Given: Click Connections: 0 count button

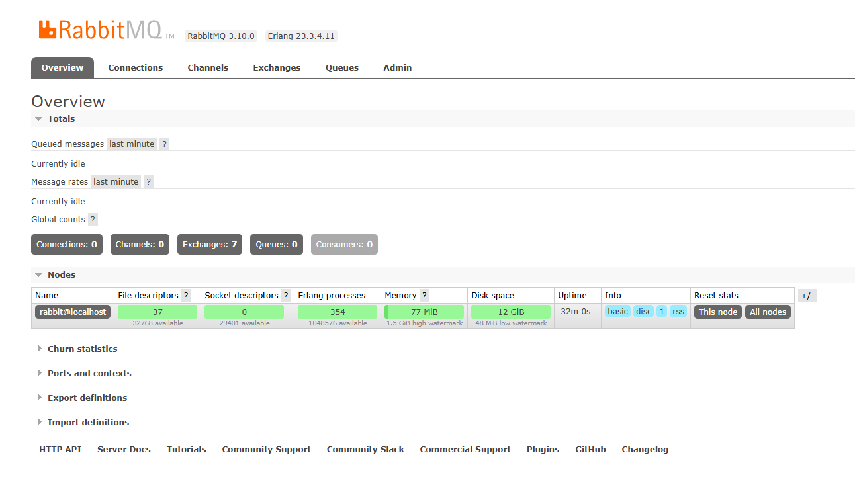Looking at the screenshot, I should point(67,244).
